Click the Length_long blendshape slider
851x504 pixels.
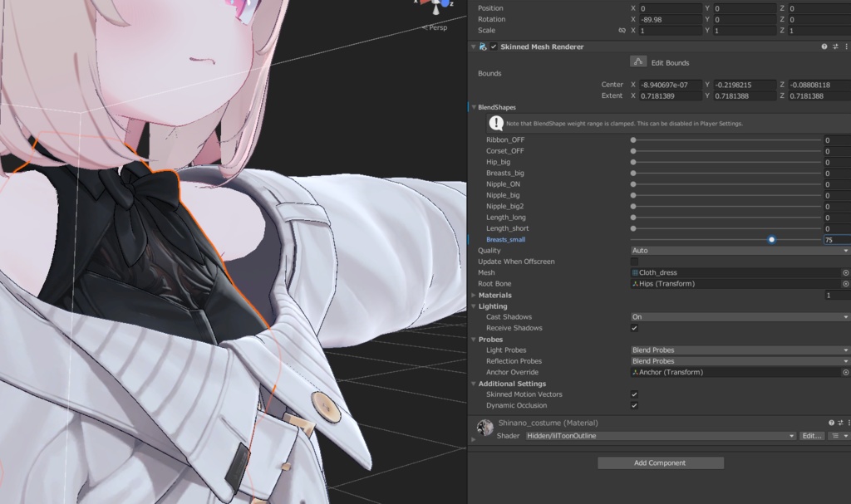pyautogui.click(x=726, y=218)
